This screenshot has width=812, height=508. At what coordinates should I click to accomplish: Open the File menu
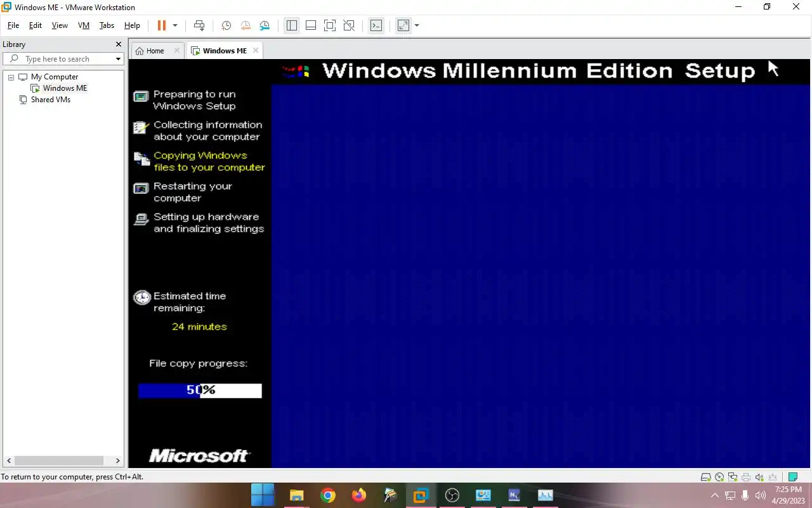coord(13,25)
